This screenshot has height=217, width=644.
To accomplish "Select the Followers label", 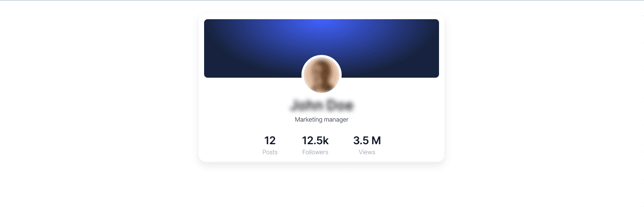I will tap(315, 152).
